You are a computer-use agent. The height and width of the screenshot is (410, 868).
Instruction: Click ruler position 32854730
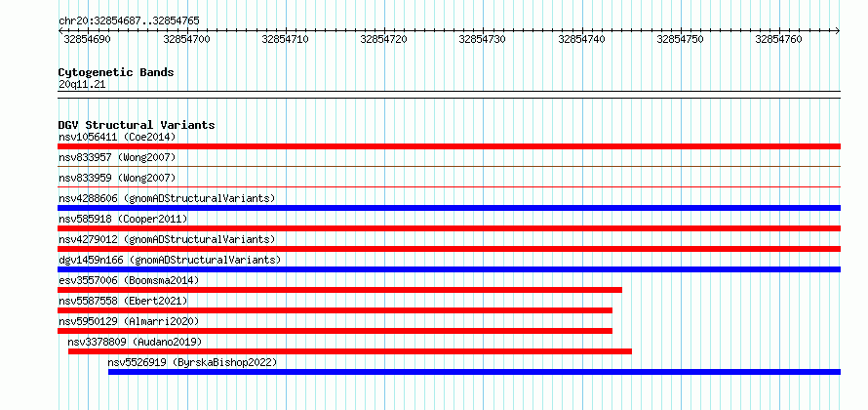pyautogui.click(x=482, y=39)
